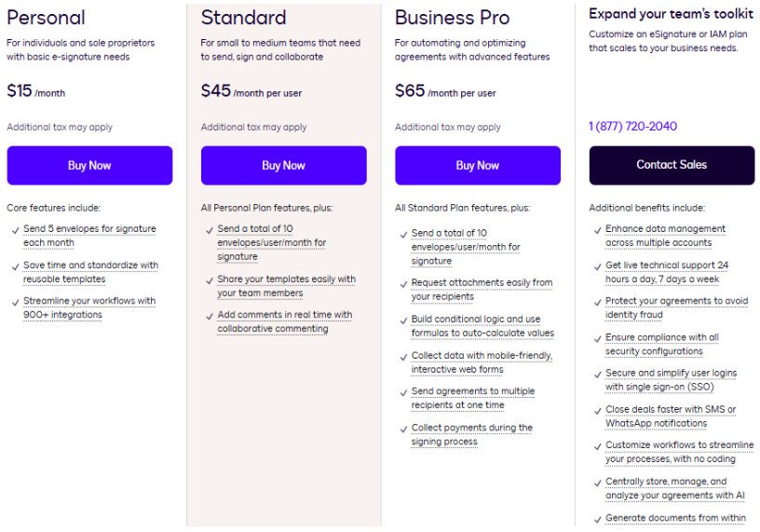The height and width of the screenshot is (532, 760).
Task: Click the checkmark icon beside 'Close deals faster'
Action: tap(597, 410)
